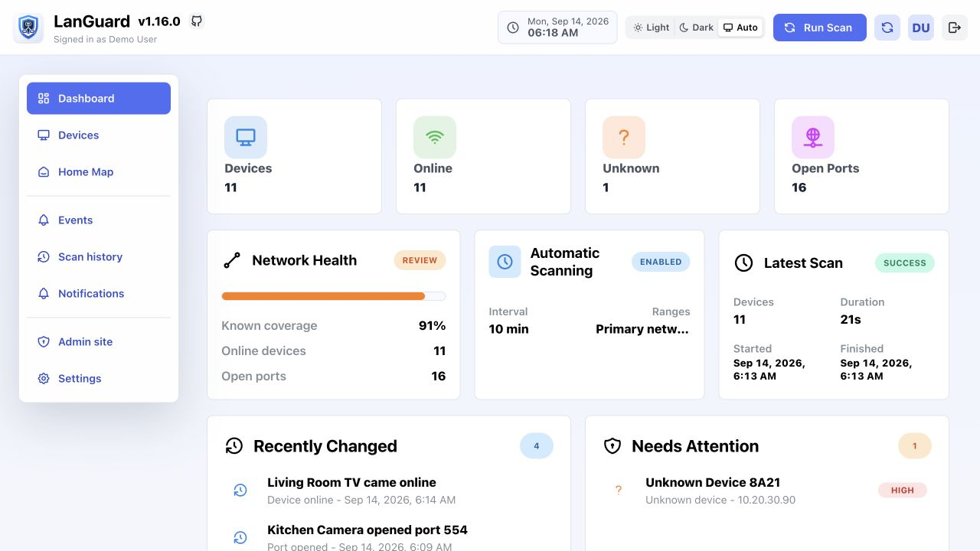
Task: Open the Dashboard sidebar item
Action: [x=99, y=98]
